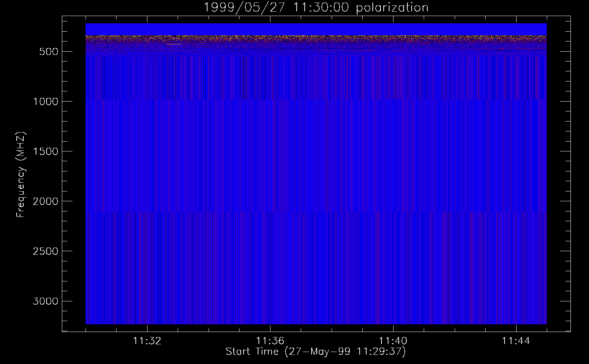Select the 500 frequency axis label
The height and width of the screenshot is (364, 589).
49,52
